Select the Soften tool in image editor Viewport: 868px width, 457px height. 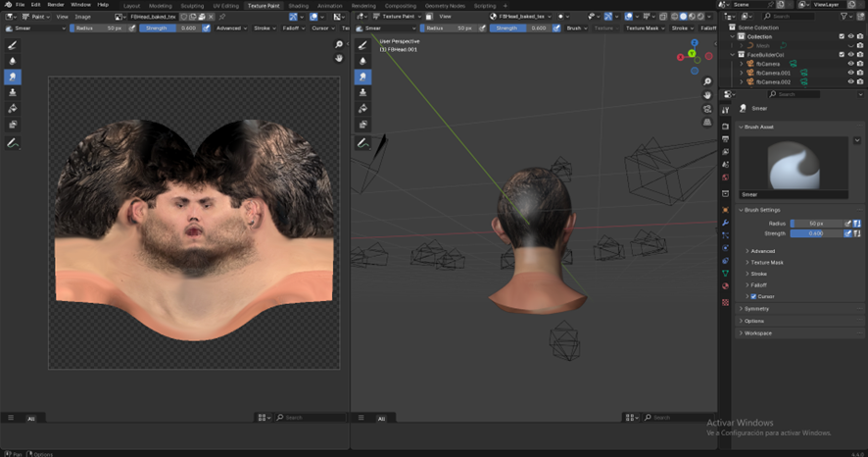tap(14, 60)
